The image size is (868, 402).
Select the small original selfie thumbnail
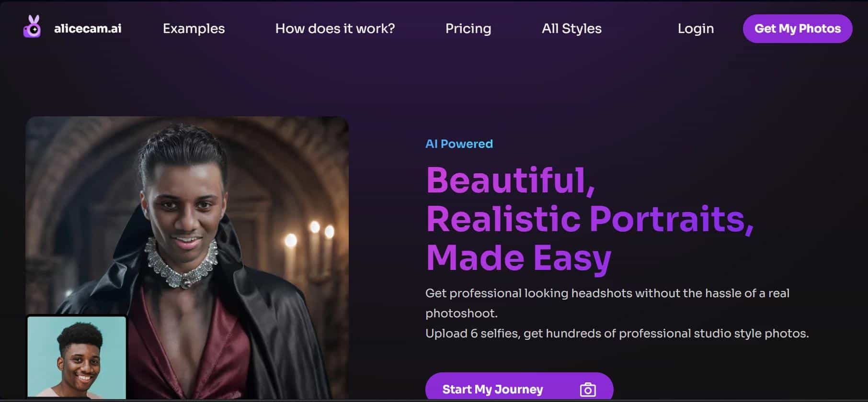coord(77,357)
